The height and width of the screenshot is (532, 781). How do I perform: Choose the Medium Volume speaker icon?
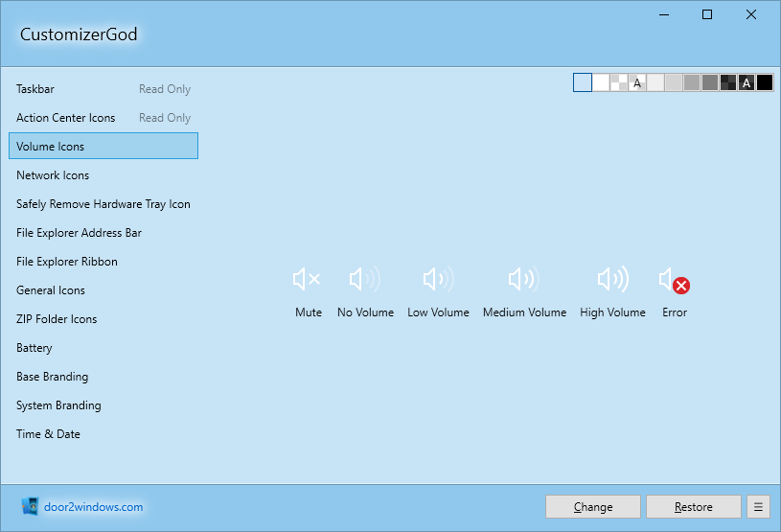[524, 279]
